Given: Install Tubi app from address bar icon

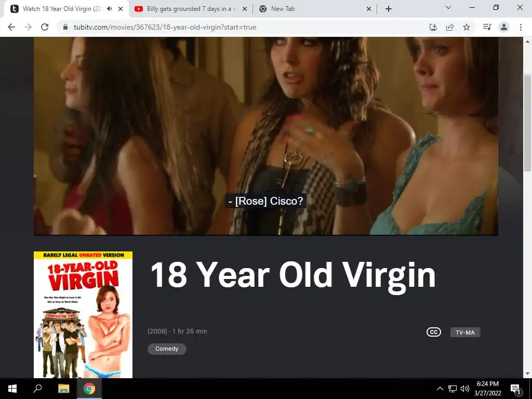Looking at the screenshot, I should click(433, 27).
